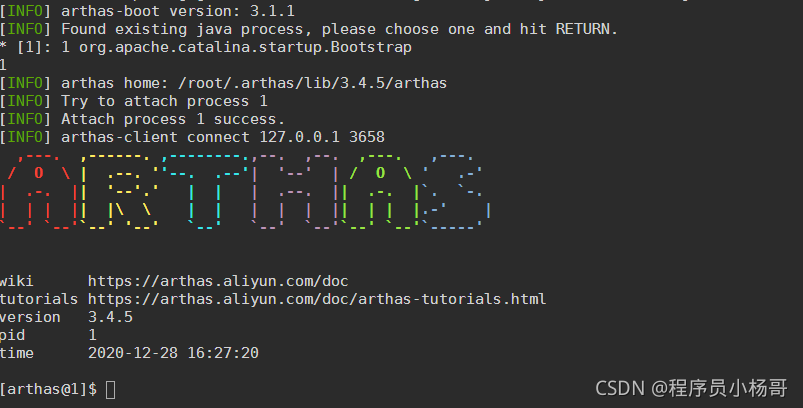Select the version 3.4.5 value
Viewport: 803px width, 408px height.
pos(110,317)
